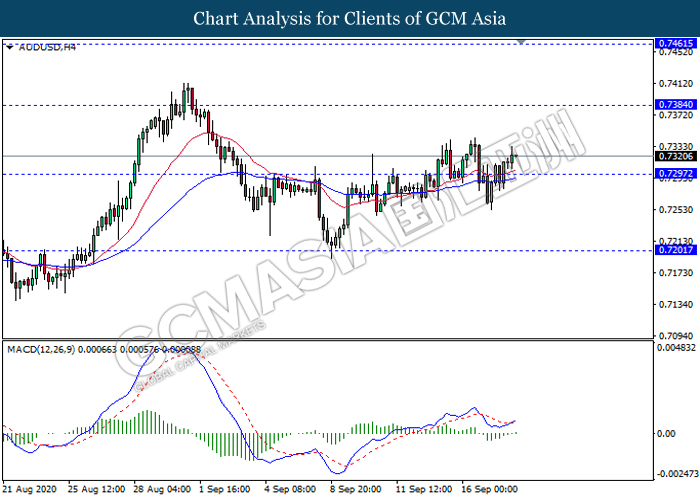The height and width of the screenshot is (500, 700).
Task: Click the 0.74120 price axis value
Action: pyautogui.click(x=676, y=83)
